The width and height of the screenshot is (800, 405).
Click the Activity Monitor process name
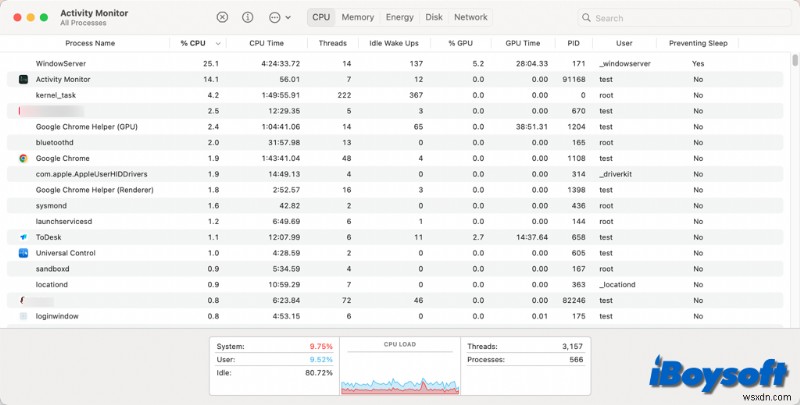63,80
